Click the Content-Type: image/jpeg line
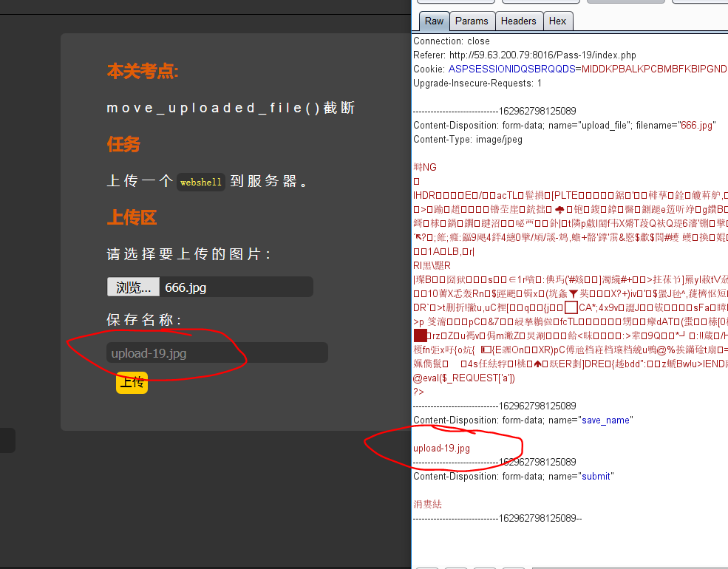 tap(468, 139)
